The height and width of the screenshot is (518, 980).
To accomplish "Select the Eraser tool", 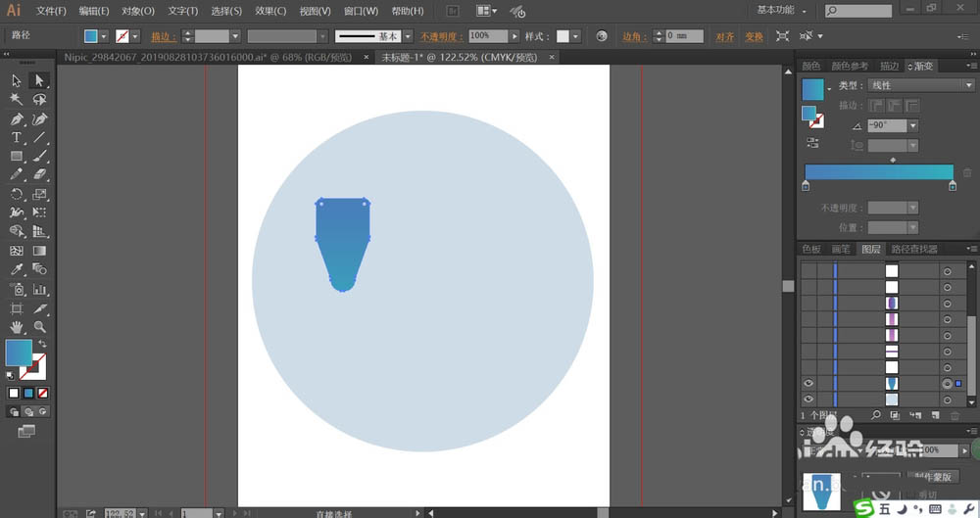I will (39, 175).
